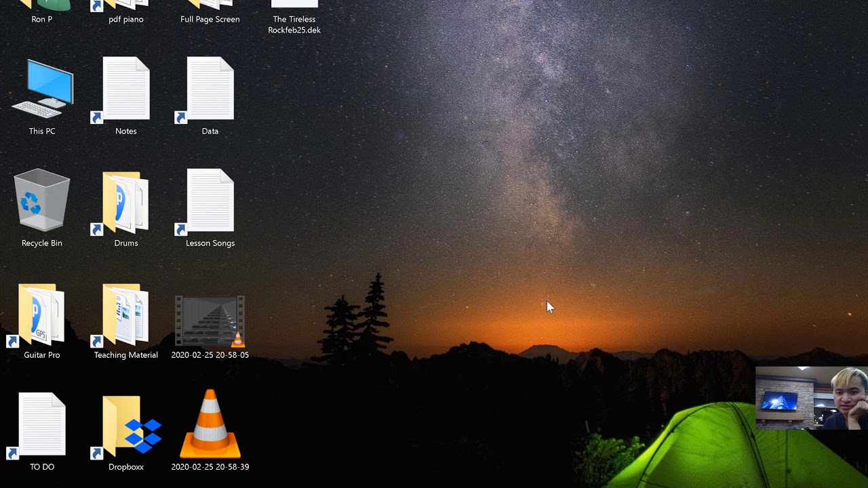The image size is (868, 488).
Task: Open the Full Page Screen folder
Action: tap(210, 5)
